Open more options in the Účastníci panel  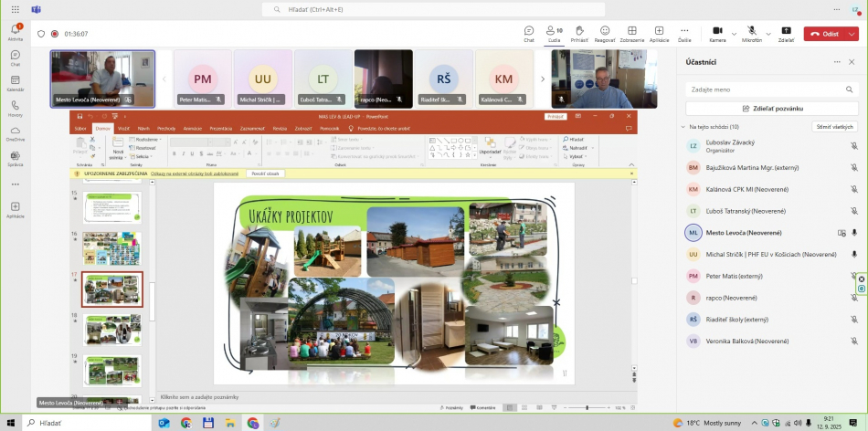835,62
